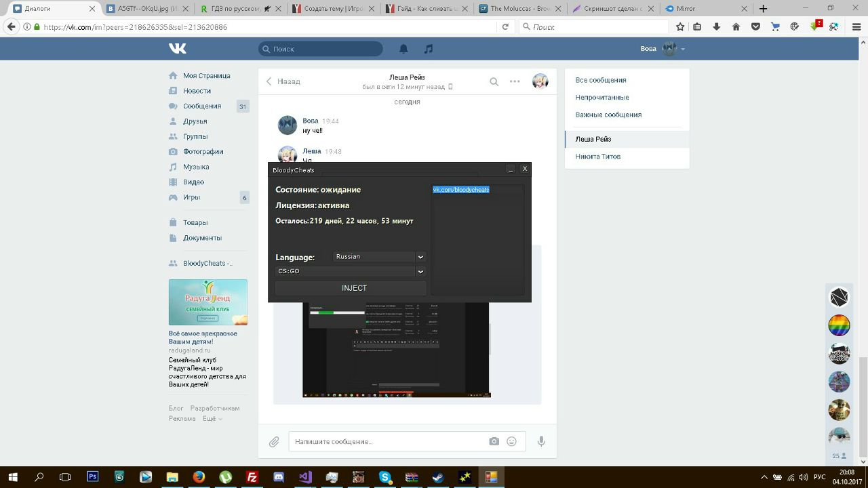The width and height of the screenshot is (868, 488).
Task: Click the VK logo
Action: click(178, 49)
